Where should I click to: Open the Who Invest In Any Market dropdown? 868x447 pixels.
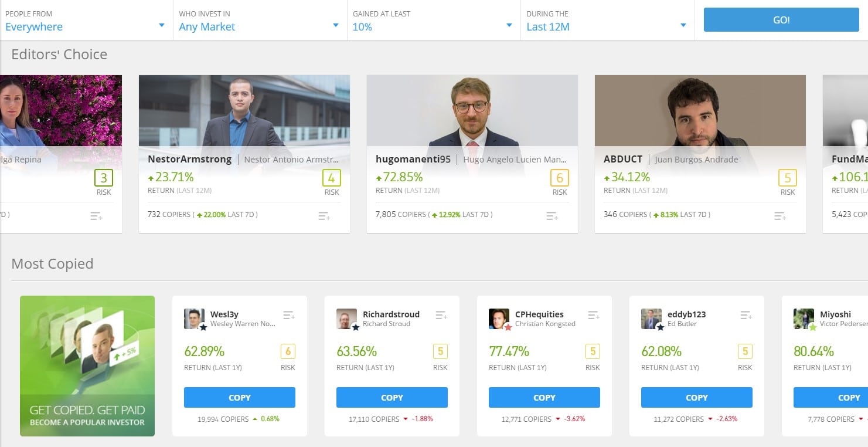coord(260,21)
